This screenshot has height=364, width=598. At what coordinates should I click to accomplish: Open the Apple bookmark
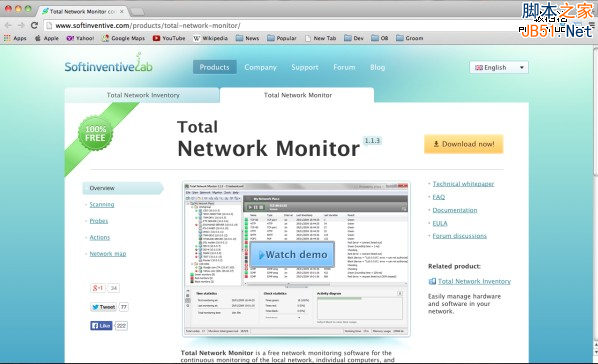pyautogui.click(x=47, y=38)
